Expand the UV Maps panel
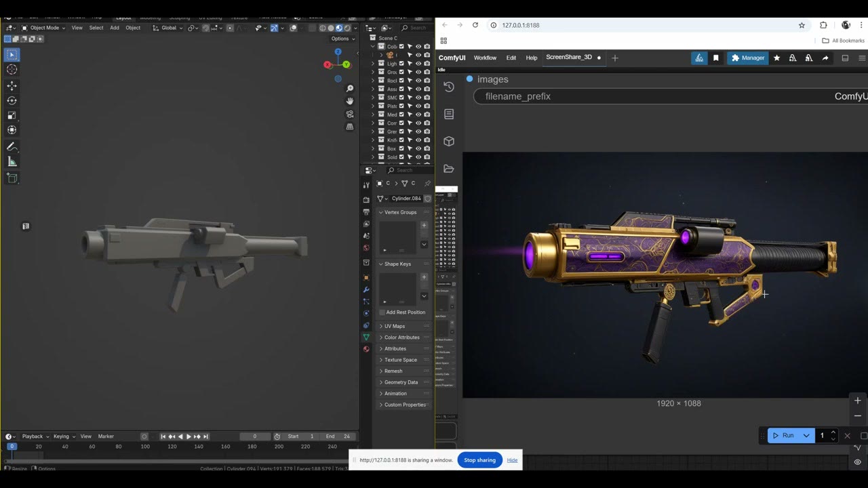This screenshot has height=488, width=868. pos(404,326)
